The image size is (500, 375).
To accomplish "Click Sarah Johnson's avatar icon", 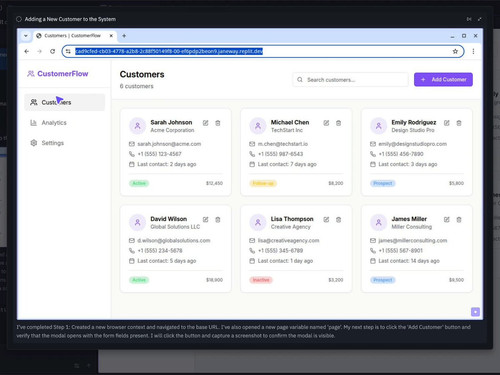I will point(137,126).
